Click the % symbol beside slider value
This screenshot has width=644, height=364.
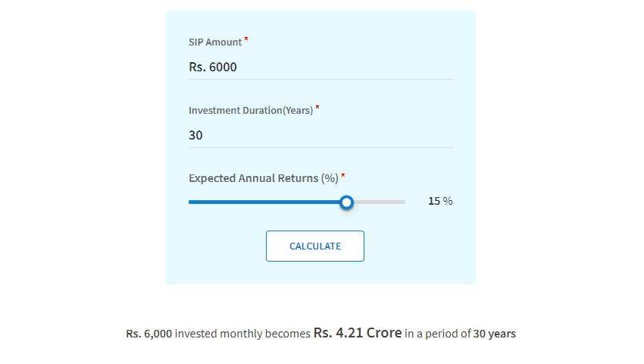448,201
